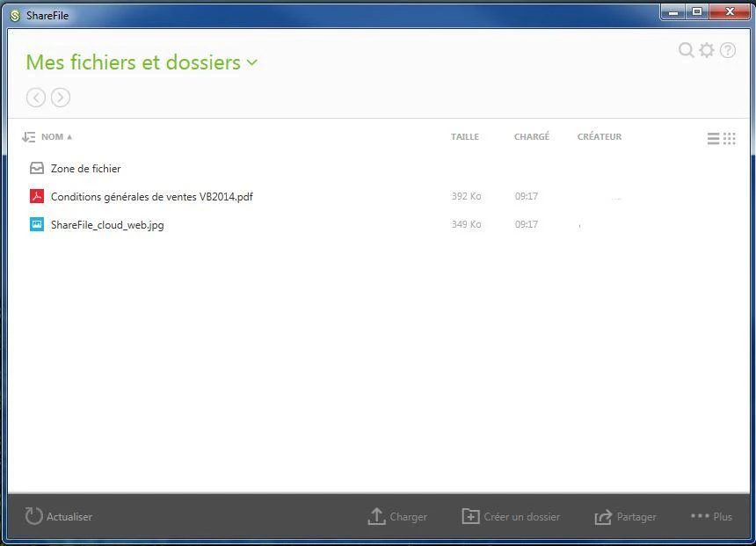The width and height of the screenshot is (756, 546).
Task: Click the 349 Ko size value
Action: pos(466,224)
